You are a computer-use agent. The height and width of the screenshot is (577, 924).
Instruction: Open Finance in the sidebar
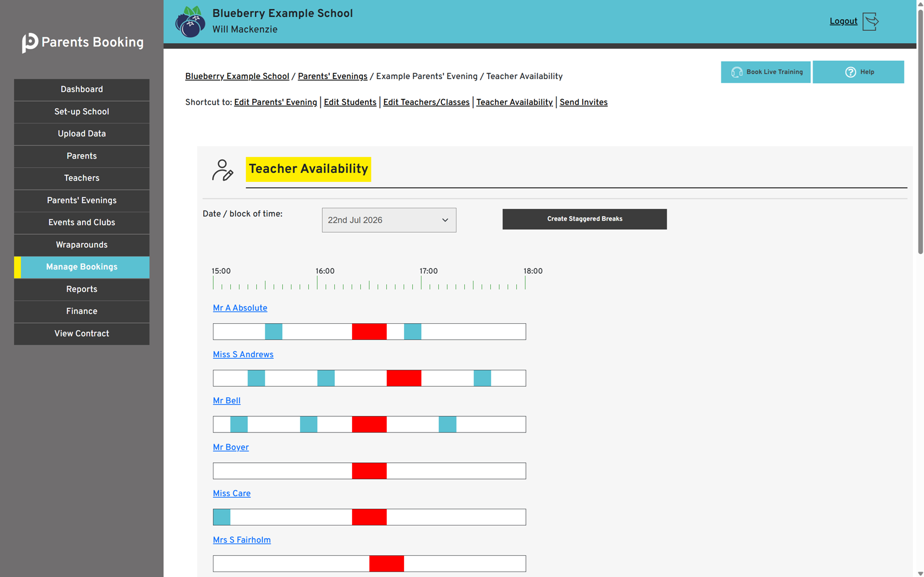point(82,312)
